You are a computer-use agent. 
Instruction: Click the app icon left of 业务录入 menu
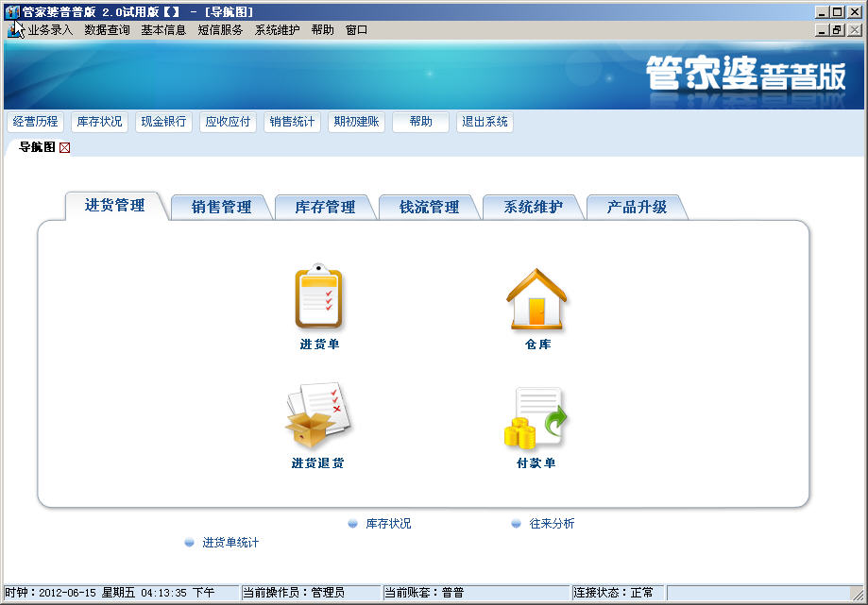(15, 30)
